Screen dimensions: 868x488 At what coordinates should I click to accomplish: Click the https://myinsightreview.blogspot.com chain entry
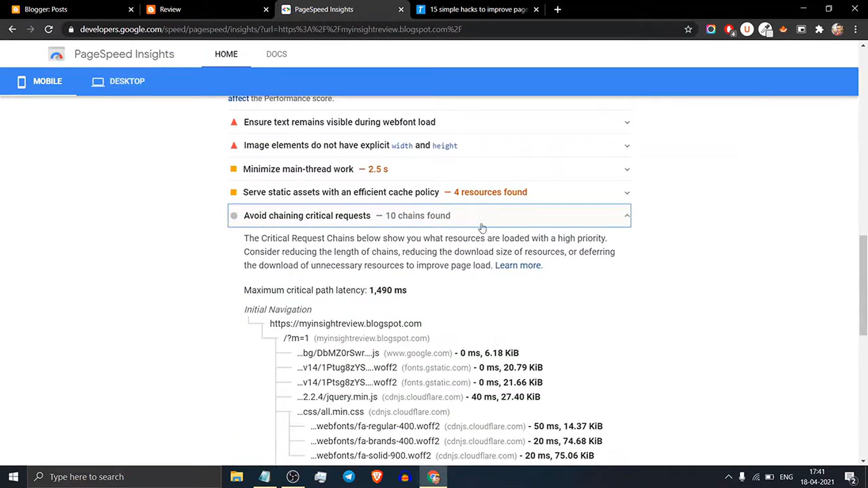tap(345, 324)
